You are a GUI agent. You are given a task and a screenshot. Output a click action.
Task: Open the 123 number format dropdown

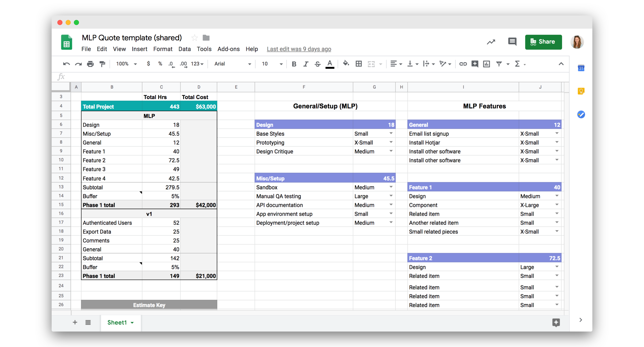(x=197, y=64)
